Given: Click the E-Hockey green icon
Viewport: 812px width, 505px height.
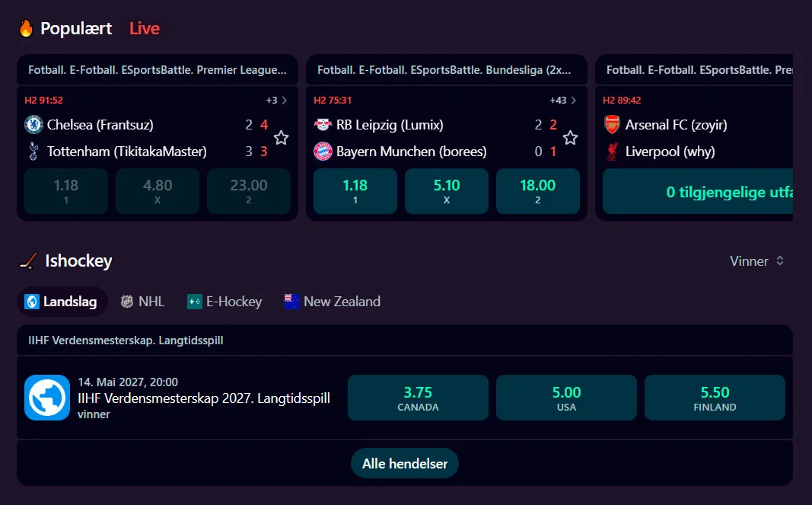Looking at the screenshot, I should [x=195, y=301].
